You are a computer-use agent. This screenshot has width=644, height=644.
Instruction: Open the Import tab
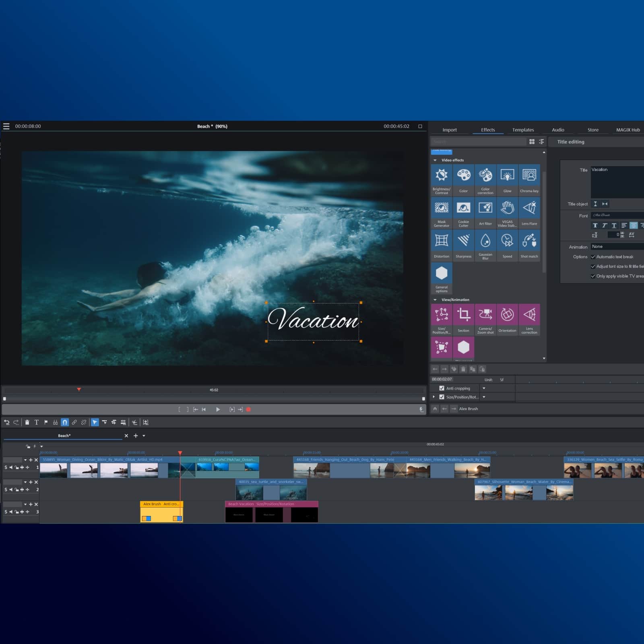point(450,130)
